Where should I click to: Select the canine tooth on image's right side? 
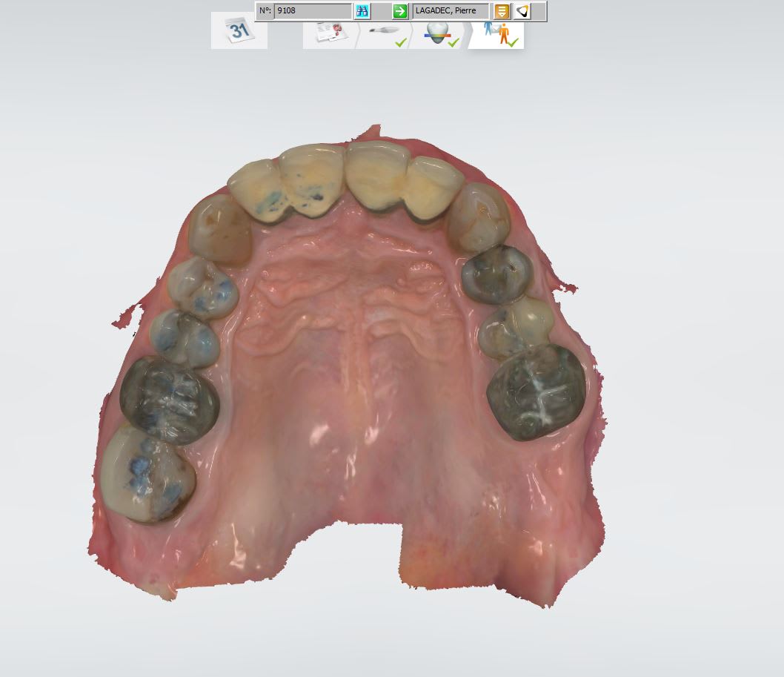click(480, 217)
